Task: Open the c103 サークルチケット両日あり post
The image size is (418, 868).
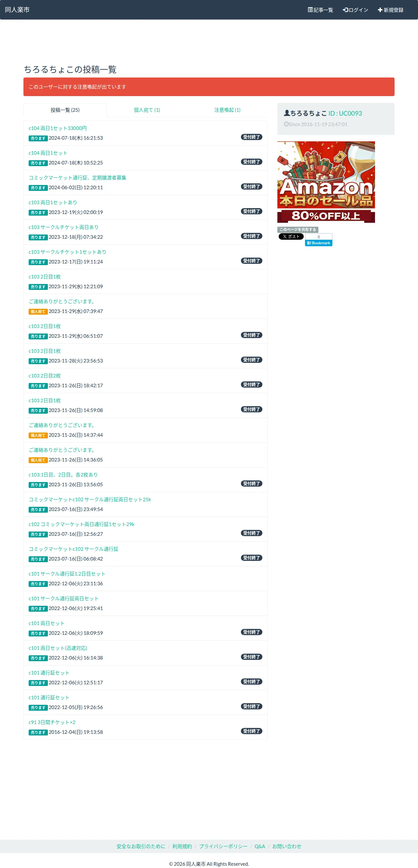Action: coord(64,227)
